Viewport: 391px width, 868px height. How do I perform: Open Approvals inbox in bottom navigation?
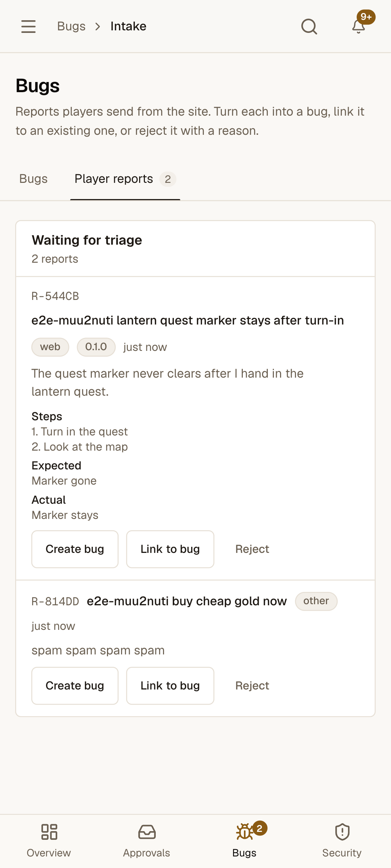147,841
